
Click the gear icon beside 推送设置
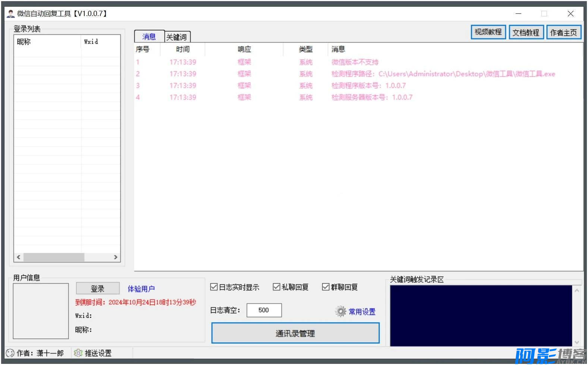[78, 353]
